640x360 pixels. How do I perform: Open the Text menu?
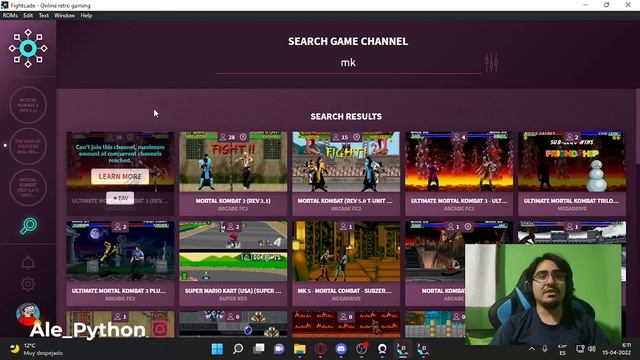tap(44, 16)
